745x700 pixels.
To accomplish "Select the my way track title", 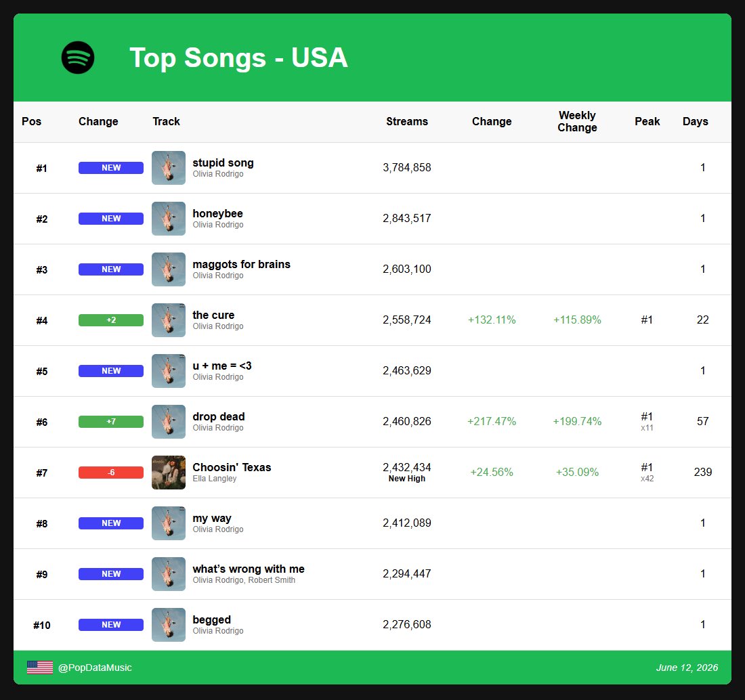I will pos(212,519).
